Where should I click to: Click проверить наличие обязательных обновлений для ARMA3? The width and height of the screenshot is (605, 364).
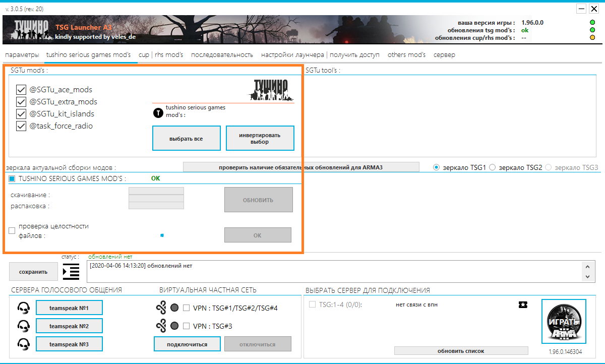click(300, 167)
